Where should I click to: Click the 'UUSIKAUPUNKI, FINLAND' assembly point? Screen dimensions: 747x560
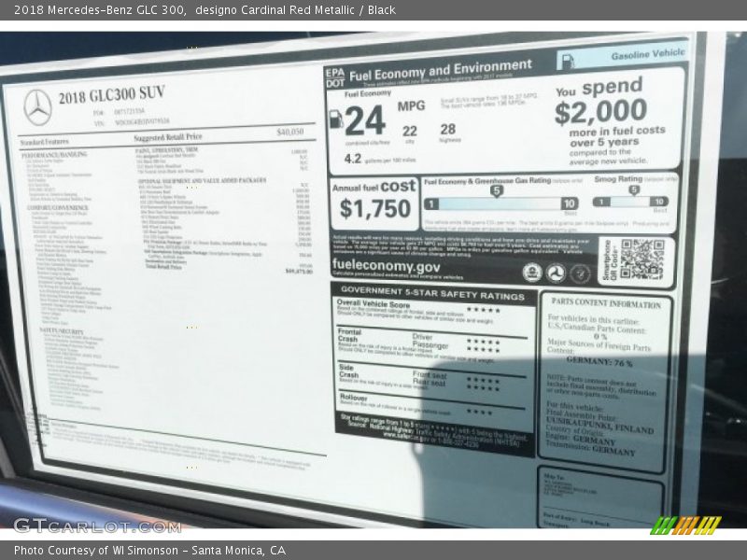pos(599,425)
